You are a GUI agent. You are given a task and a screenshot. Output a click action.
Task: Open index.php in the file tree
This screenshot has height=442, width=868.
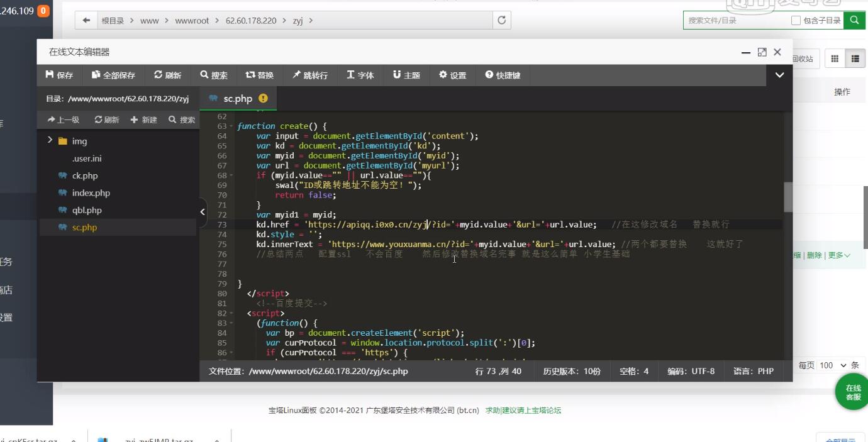pos(91,193)
